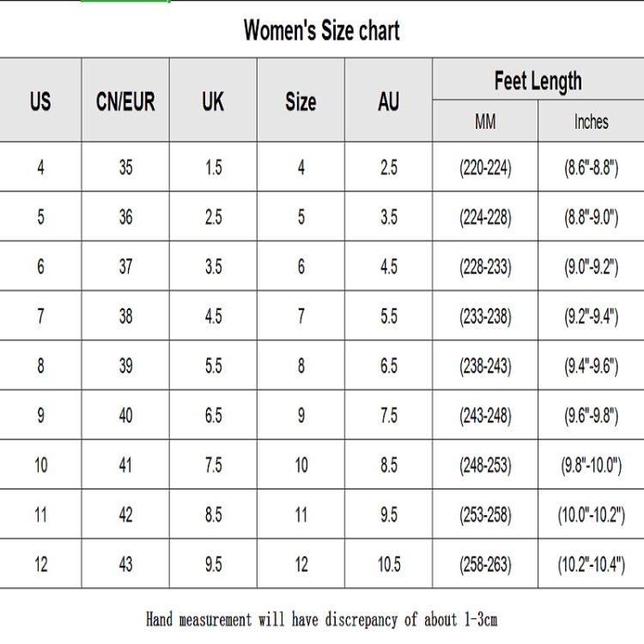Click the (220-224) MM length cell
644x644 pixels.
pyautogui.click(x=485, y=167)
